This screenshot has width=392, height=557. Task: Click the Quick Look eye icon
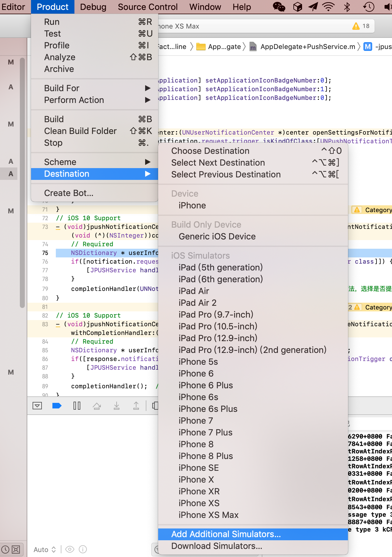(70, 549)
